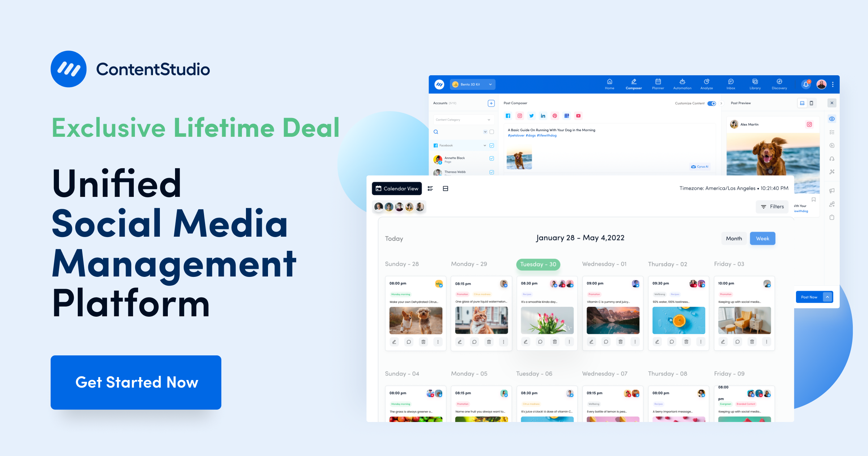The image size is (868, 456).
Task: Select the Automation icon in the navbar
Action: tap(682, 84)
